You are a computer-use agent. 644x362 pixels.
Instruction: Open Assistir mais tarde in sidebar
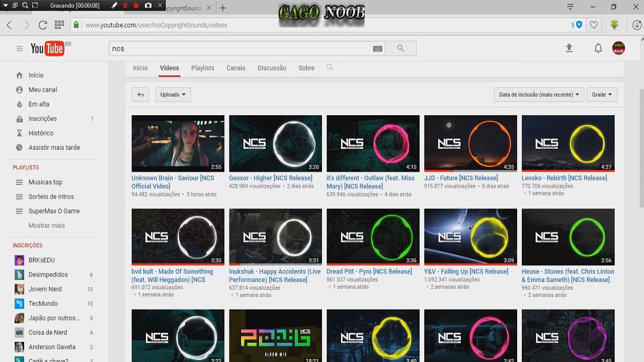point(54,147)
